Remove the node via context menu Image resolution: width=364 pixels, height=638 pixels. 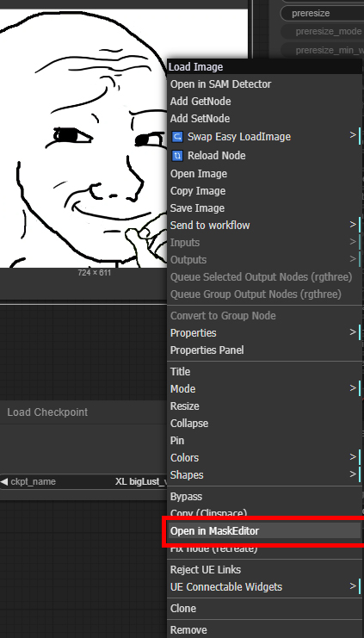point(264,630)
